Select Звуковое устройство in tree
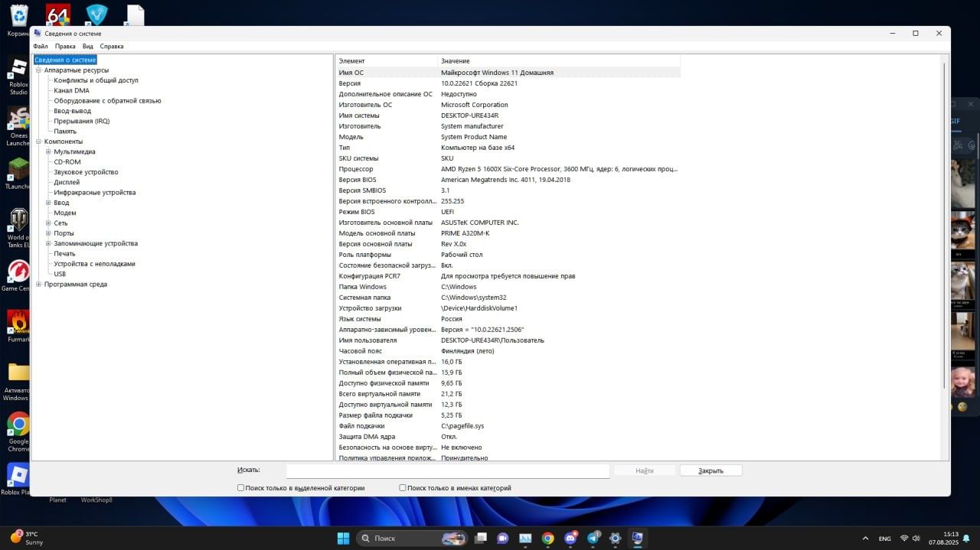 (86, 172)
